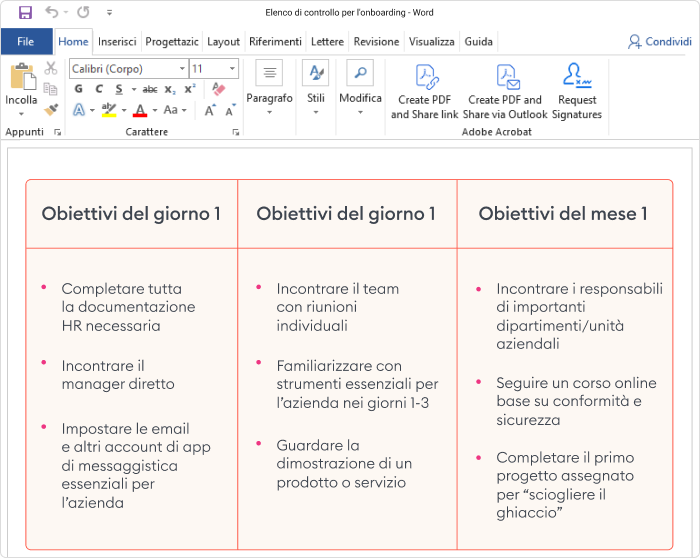This screenshot has height=558, width=700.
Task: Click the text 'Completare il primo progetto assegnato'
Action: [x=565, y=466]
